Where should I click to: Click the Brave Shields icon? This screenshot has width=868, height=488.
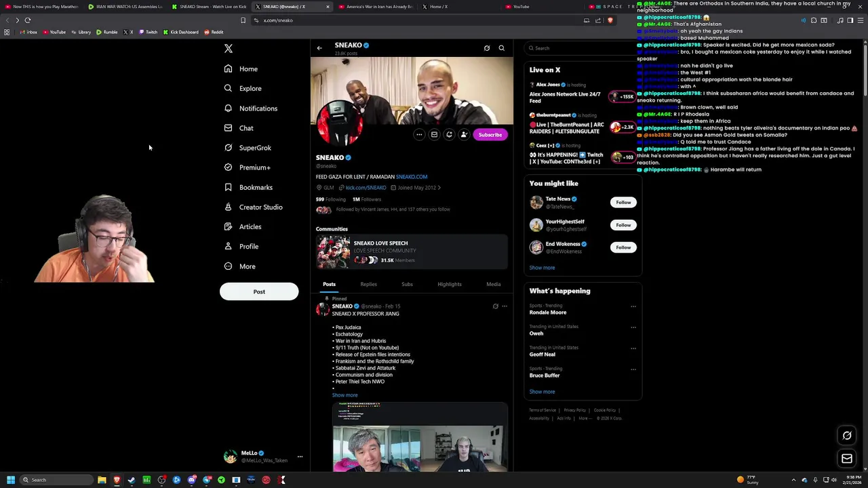pyautogui.click(x=610, y=20)
